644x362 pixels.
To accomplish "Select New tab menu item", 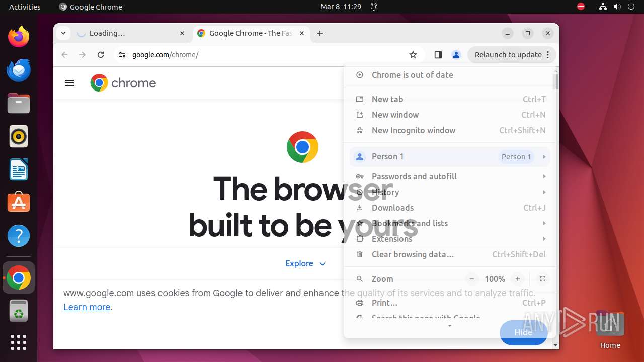I will coord(450,99).
